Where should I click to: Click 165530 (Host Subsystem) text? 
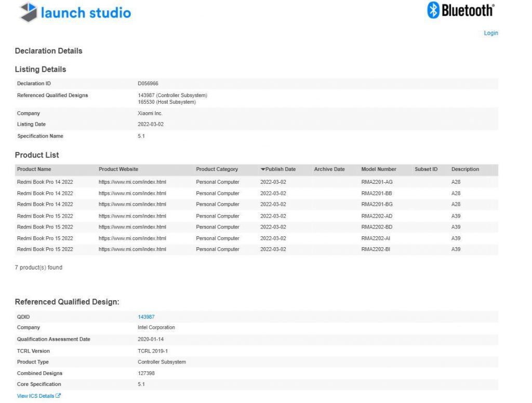pyautogui.click(x=167, y=102)
